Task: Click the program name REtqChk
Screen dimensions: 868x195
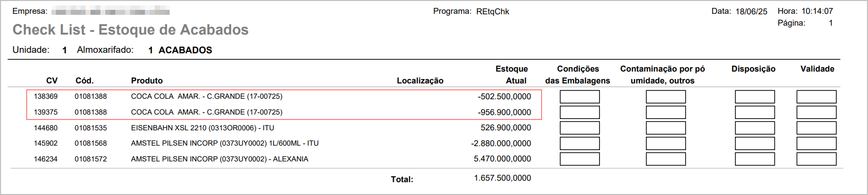Action: pos(493,11)
